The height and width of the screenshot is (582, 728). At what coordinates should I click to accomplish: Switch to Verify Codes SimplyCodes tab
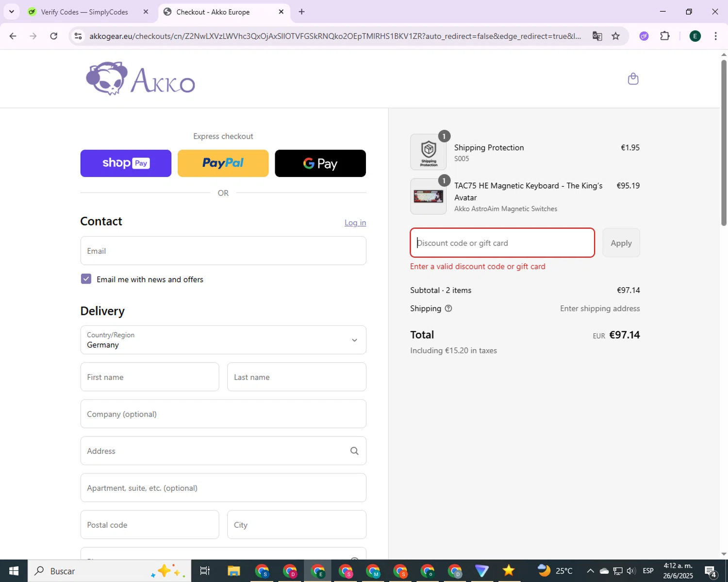click(84, 12)
